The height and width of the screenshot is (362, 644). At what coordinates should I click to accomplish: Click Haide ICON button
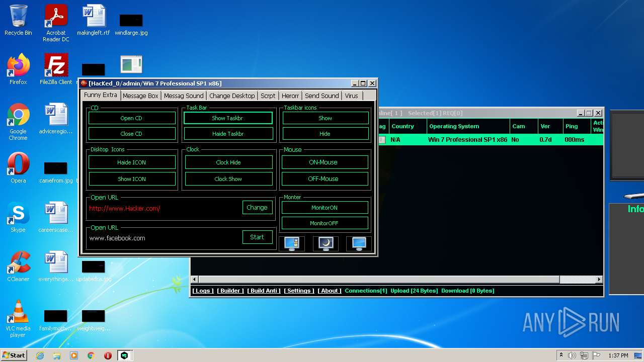click(132, 162)
